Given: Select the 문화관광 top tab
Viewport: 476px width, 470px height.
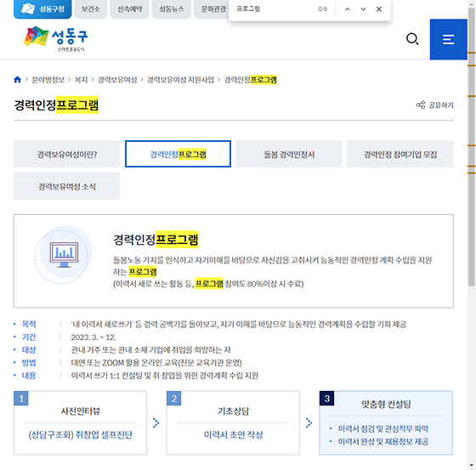Looking at the screenshot, I should (212, 8).
